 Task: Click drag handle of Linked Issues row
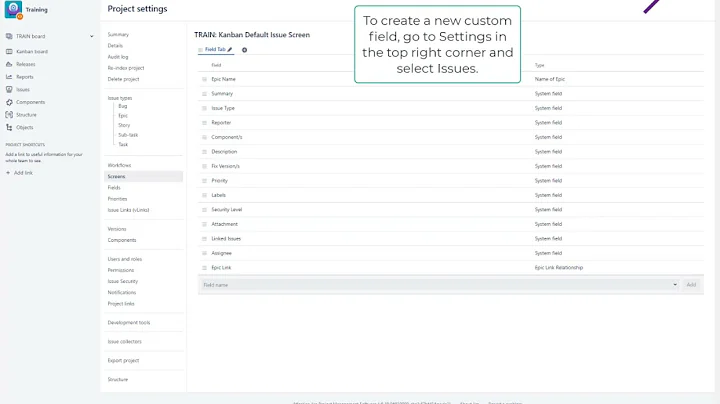(204, 239)
